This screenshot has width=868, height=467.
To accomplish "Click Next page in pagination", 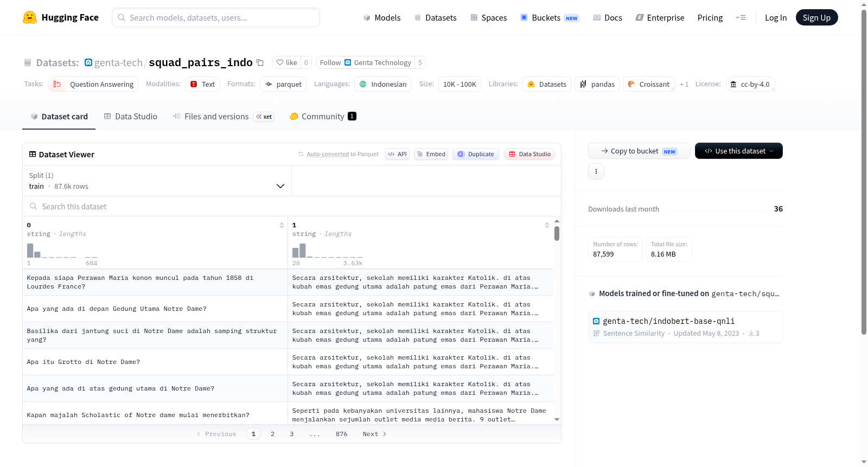I will click(374, 434).
